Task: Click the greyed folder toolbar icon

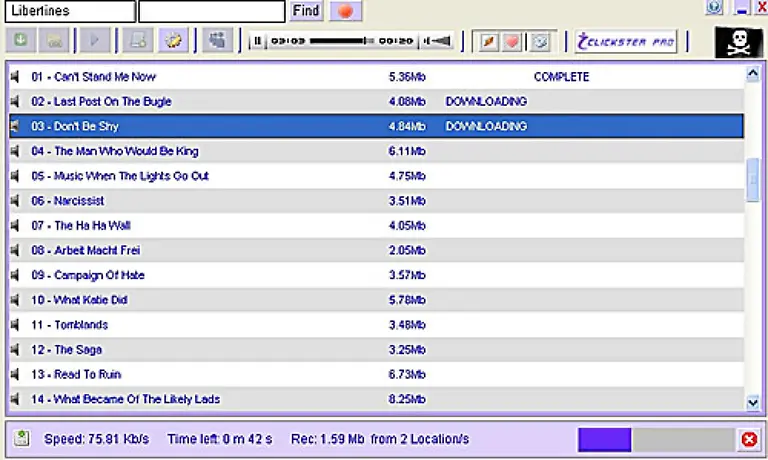Action: pyautogui.click(x=54, y=40)
